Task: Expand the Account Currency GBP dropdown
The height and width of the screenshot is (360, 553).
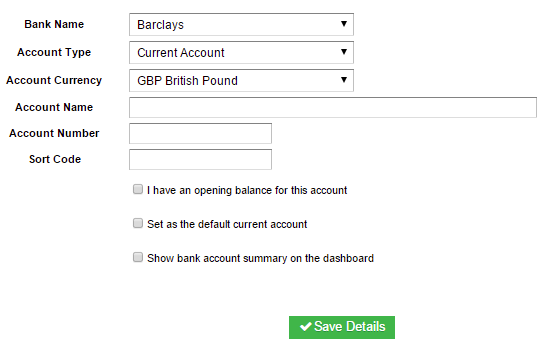Action: [x=241, y=80]
